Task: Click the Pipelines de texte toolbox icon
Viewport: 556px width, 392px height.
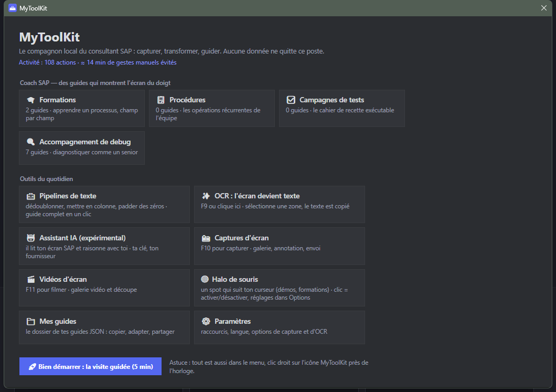Action: click(x=31, y=196)
